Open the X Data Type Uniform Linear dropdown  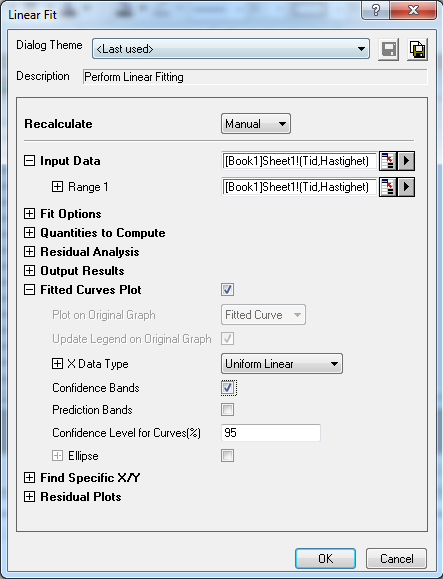(282, 364)
